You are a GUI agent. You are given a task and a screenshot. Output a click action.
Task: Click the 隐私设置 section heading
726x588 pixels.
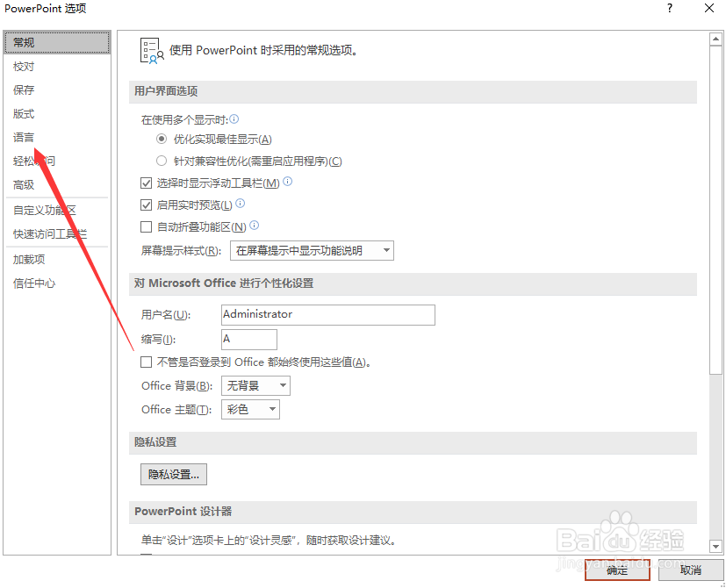pyautogui.click(x=155, y=442)
